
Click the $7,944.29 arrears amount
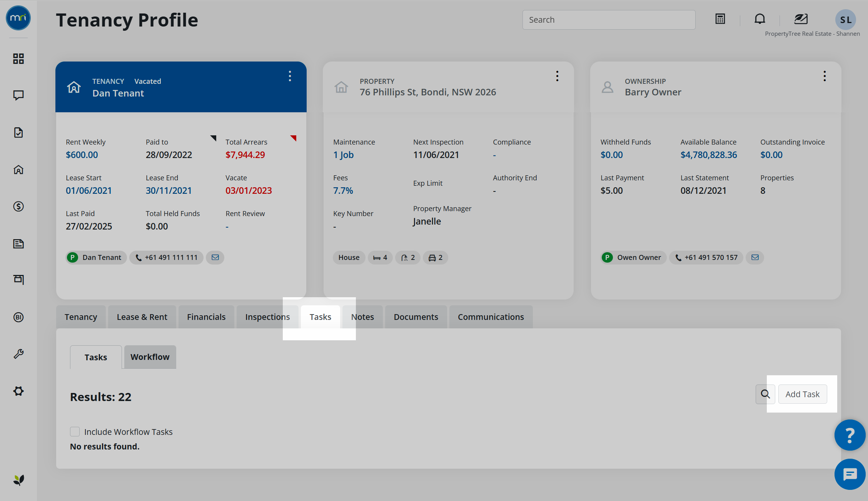pos(245,155)
